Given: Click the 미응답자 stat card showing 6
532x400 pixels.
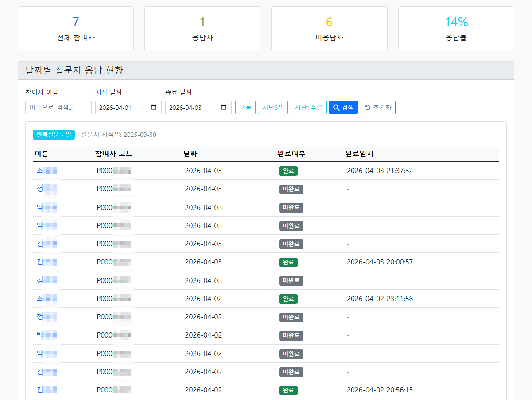Looking at the screenshot, I should (329, 28).
